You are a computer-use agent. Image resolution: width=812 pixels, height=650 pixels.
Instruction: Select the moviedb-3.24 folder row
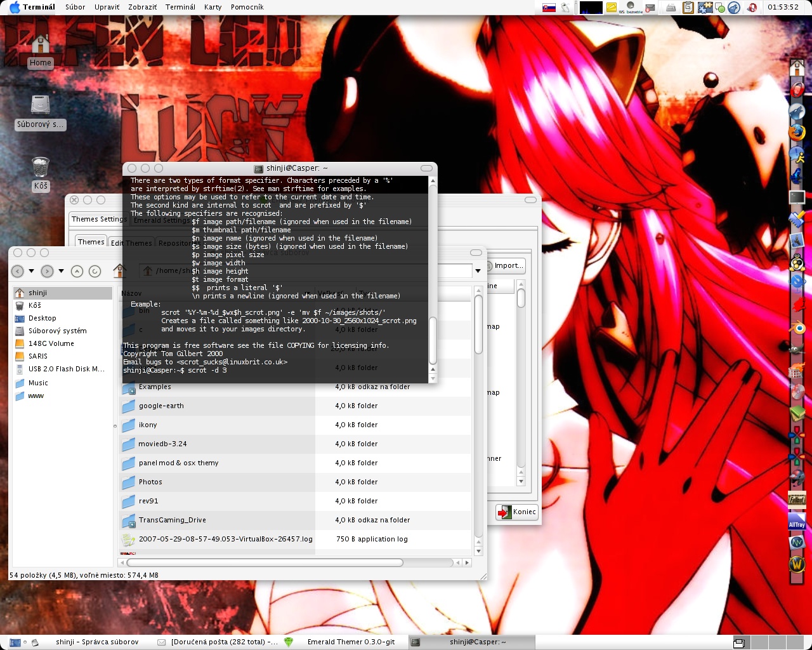pyautogui.click(x=296, y=444)
